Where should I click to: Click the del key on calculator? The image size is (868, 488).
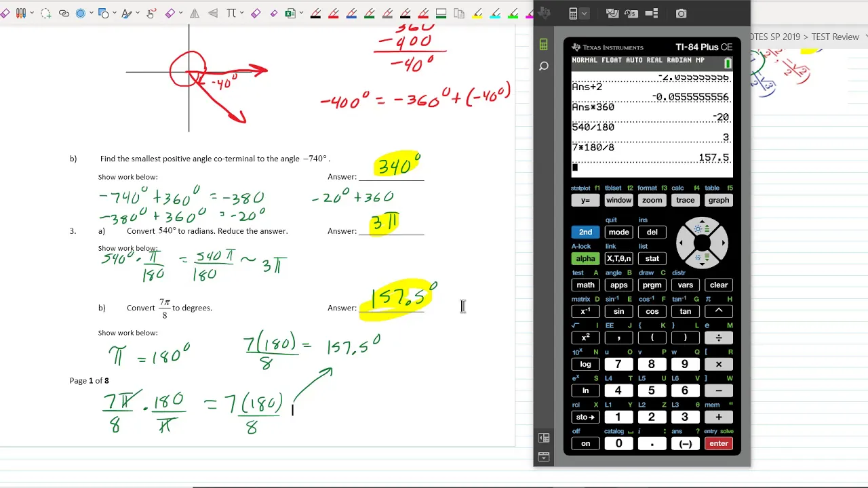(652, 232)
